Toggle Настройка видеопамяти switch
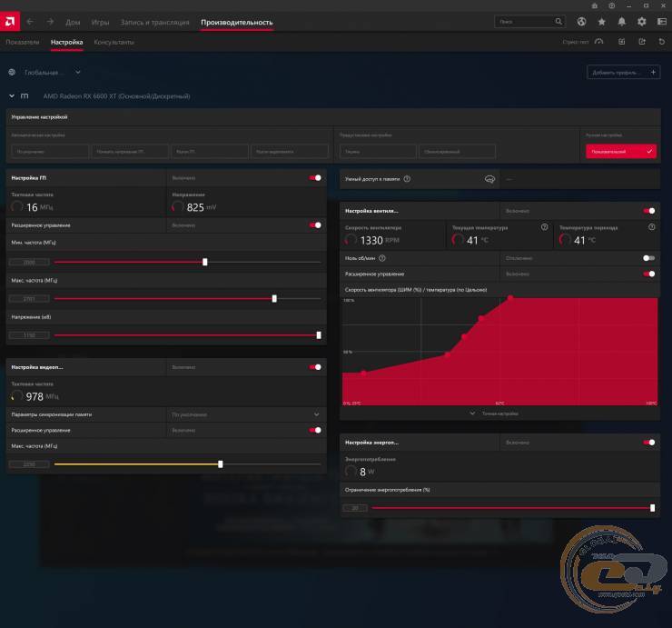Image resolution: width=672 pixels, height=628 pixels. (315, 367)
